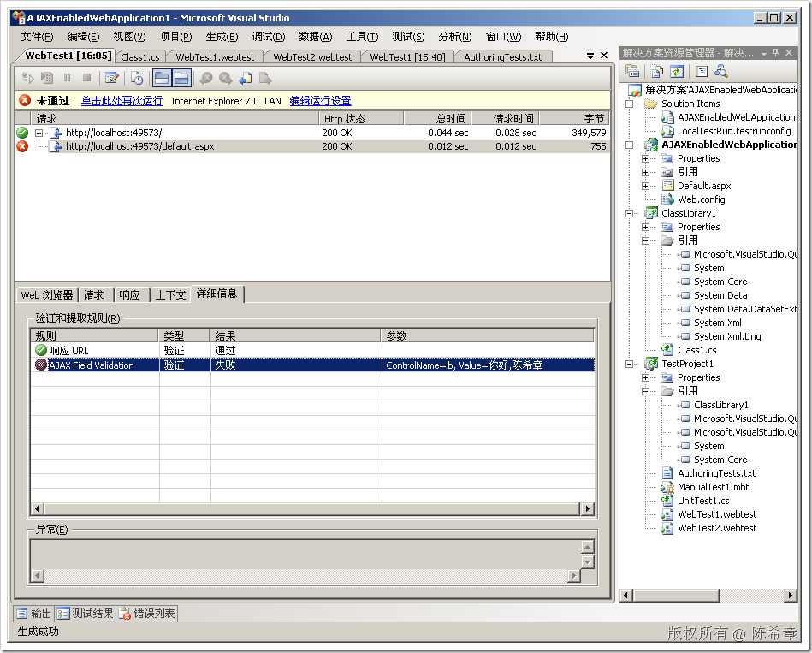Click 单击此处再次运行 link to rerun test
The height and width of the screenshot is (653, 812).
coord(122,101)
